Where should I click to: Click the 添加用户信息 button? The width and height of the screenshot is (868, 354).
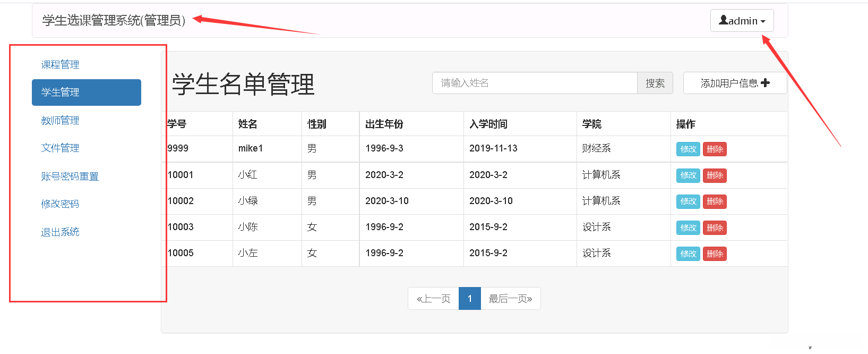[735, 83]
